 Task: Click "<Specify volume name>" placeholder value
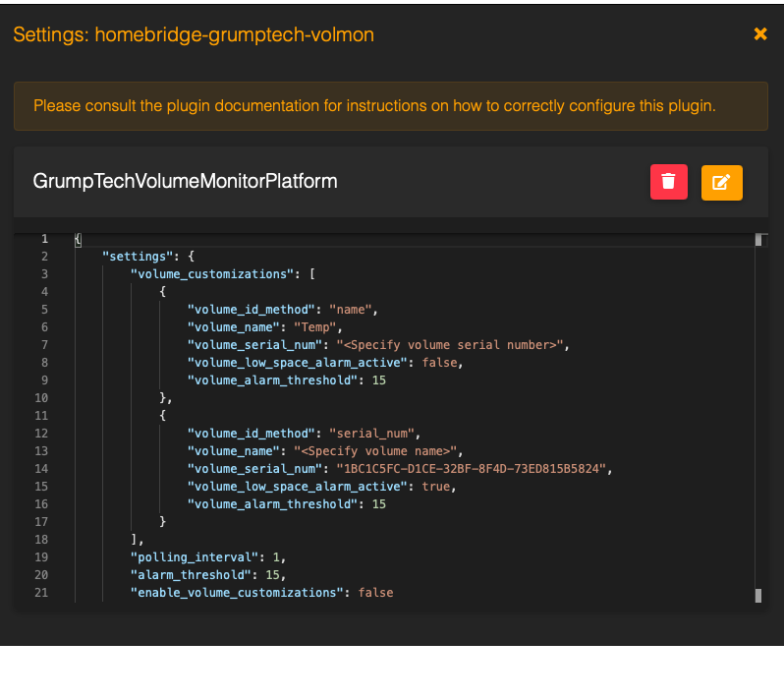click(375, 451)
